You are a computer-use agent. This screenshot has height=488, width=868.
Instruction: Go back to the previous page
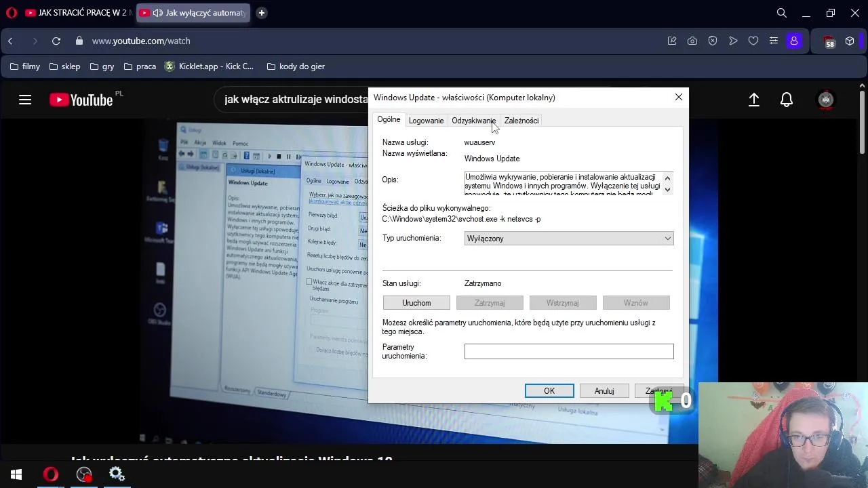pos(10,41)
